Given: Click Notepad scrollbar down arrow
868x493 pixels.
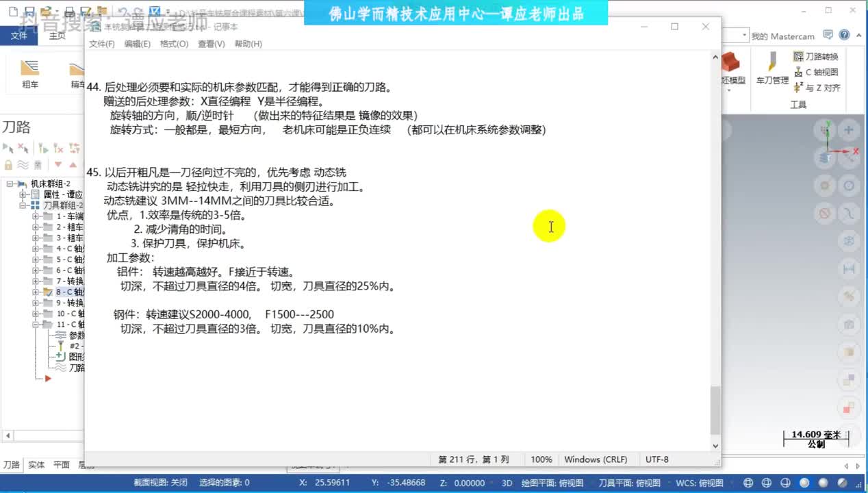Looking at the screenshot, I should pyautogui.click(x=715, y=446).
